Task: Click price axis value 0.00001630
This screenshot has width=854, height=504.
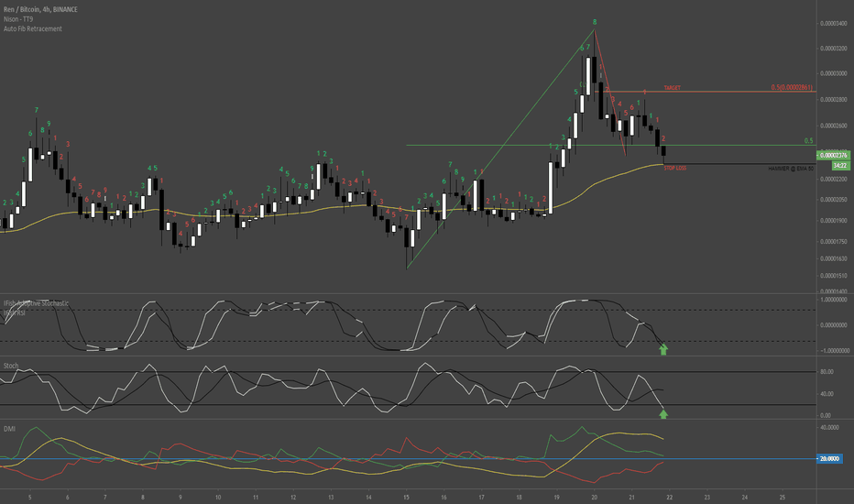Action: click(x=834, y=258)
